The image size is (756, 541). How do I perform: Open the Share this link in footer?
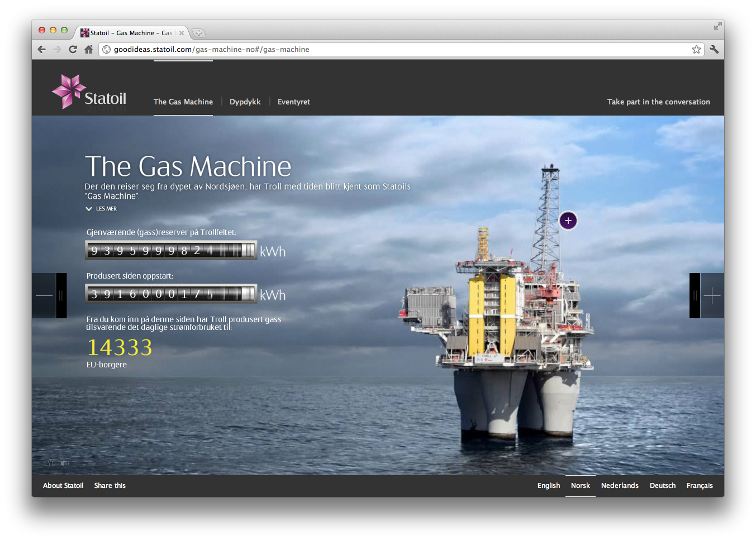pos(110,486)
